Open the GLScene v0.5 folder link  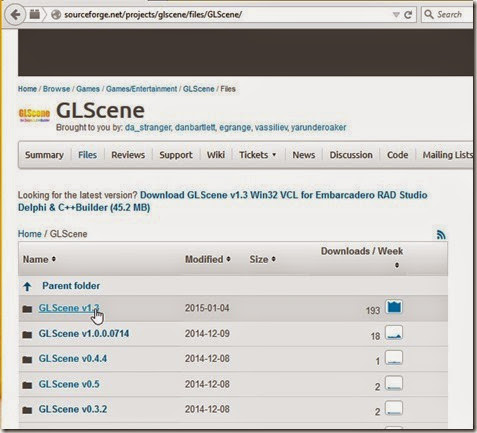point(69,384)
